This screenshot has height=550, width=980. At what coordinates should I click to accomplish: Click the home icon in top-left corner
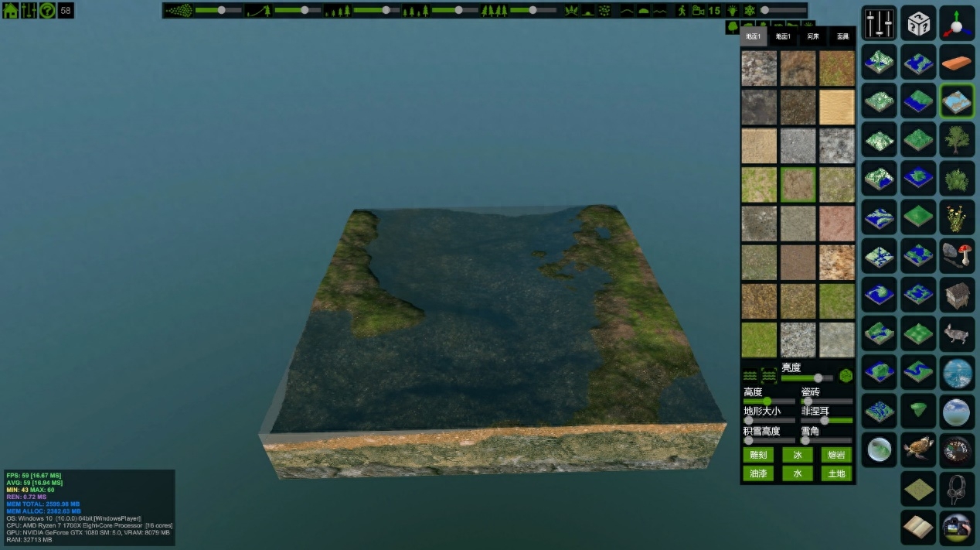tap(10, 11)
